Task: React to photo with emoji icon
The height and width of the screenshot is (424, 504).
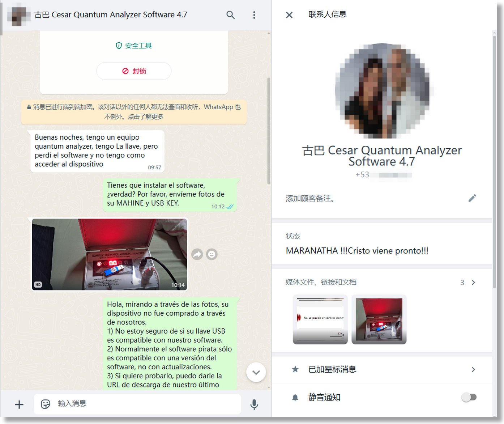Action: (212, 254)
